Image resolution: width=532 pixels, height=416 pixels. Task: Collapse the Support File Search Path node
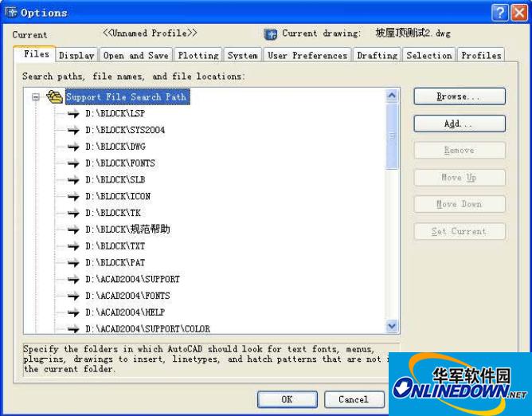(x=36, y=97)
